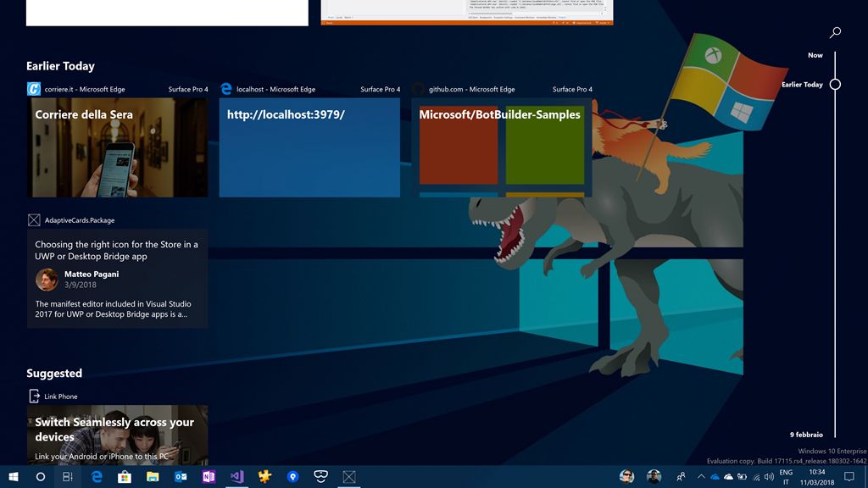This screenshot has width=868, height=488.
Task: Click the 'corriere.it - Microsoft Edge' title
Action: pos(85,89)
